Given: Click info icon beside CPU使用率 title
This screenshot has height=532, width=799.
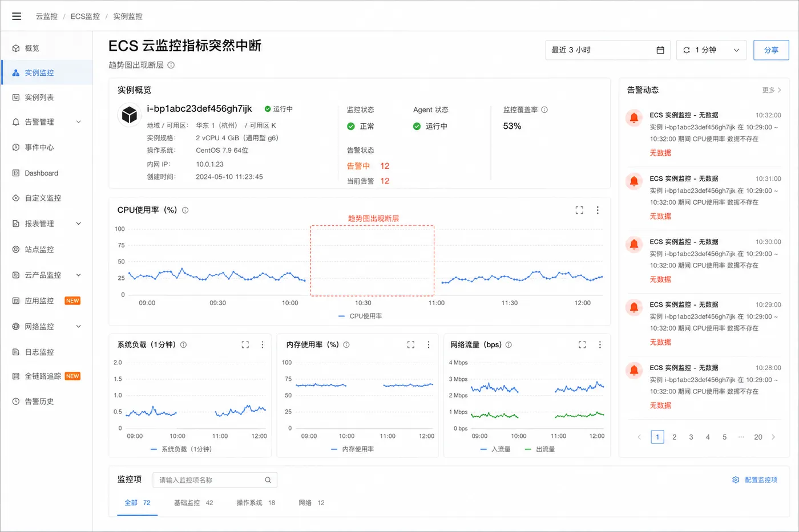Looking at the screenshot, I should coord(185,210).
